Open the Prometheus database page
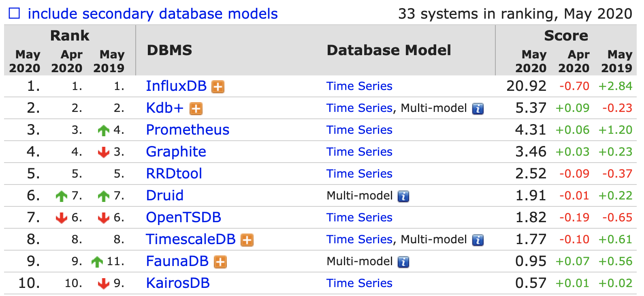The width and height of the screenshot is (644, 296). 188,130
